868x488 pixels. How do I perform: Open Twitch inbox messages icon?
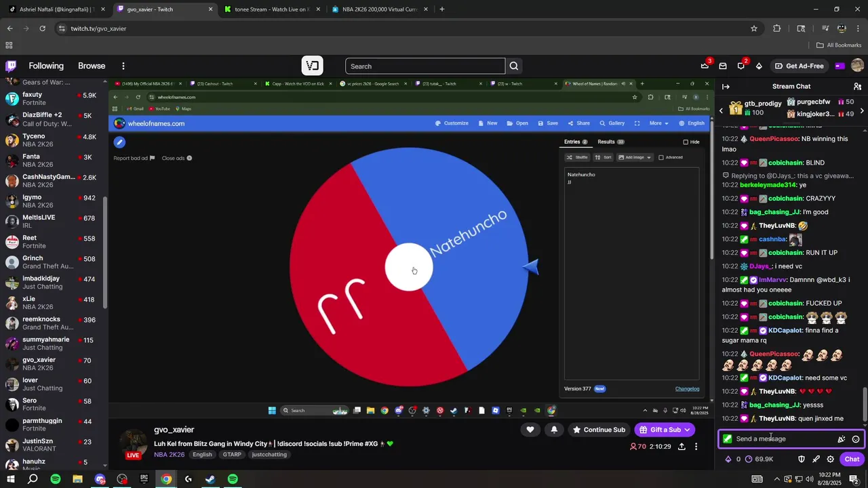(x=723, y=66)
